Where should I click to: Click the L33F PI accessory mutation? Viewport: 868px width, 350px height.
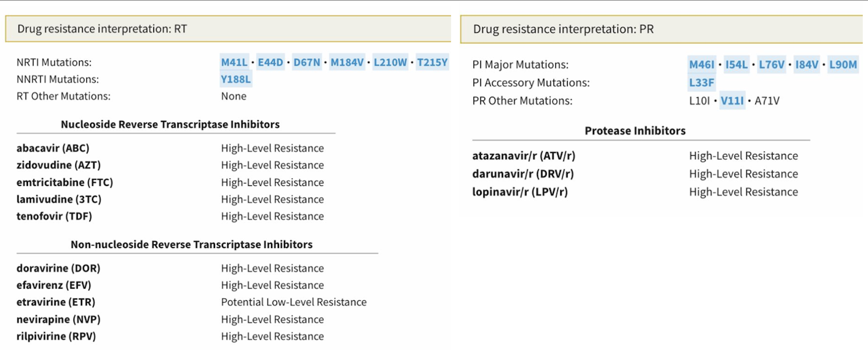[x=702, y=83]
